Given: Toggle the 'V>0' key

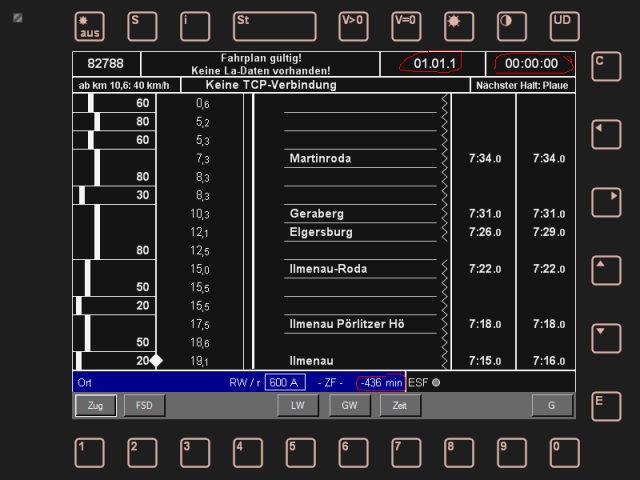Looking at the screenshot, I should (353, 25).
